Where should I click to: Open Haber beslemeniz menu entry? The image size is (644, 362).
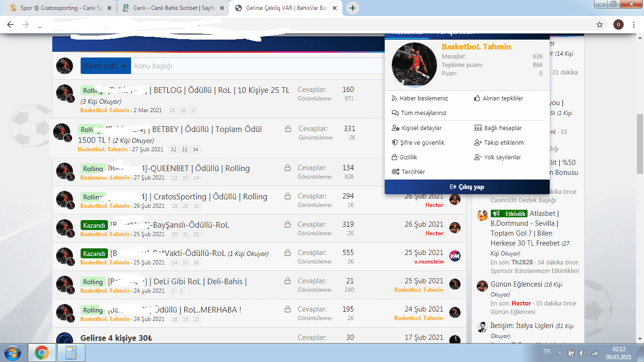coord(420,99)
